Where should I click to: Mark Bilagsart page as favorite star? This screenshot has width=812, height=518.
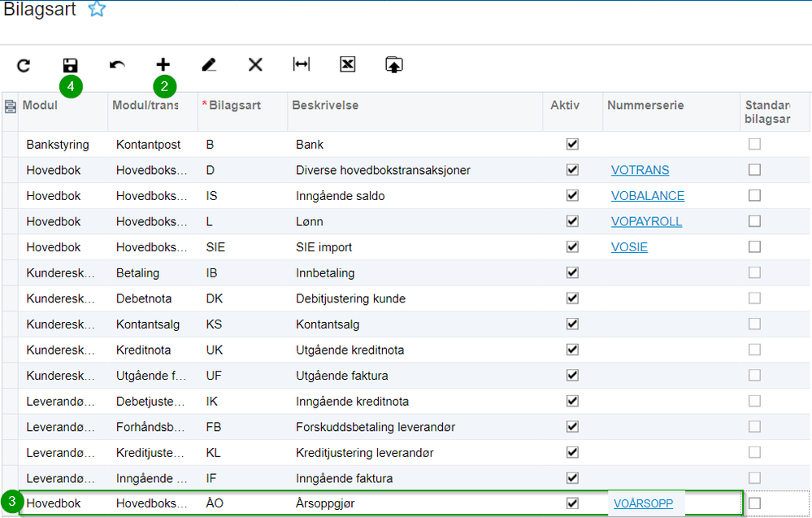[x=97, y=10]
